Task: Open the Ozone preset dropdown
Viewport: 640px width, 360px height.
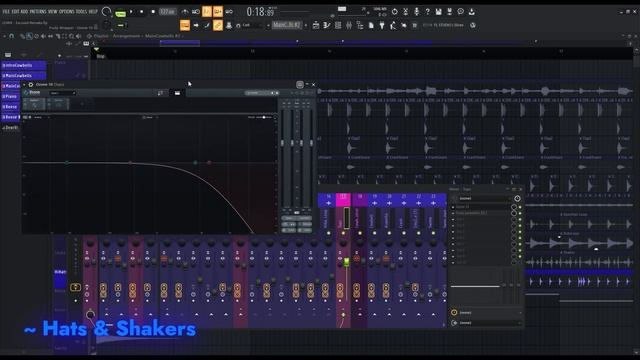Action: click(x=62, y=93)
